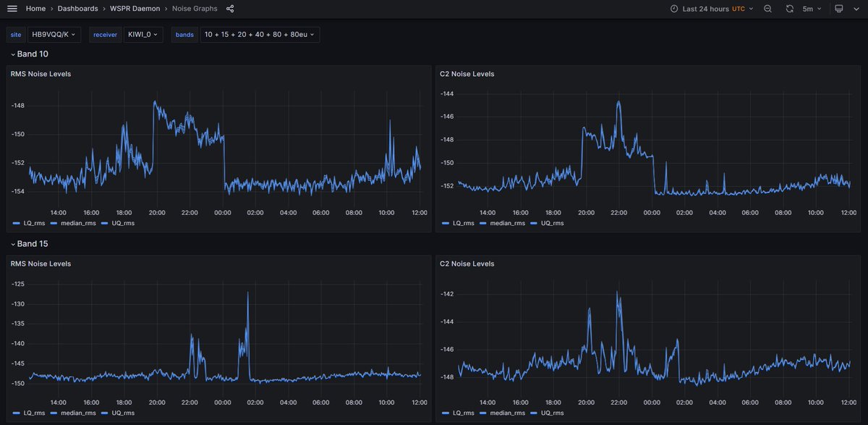
Task: Click the 'site' variable label
Action: pyautogui.click(x=16, y=34)
